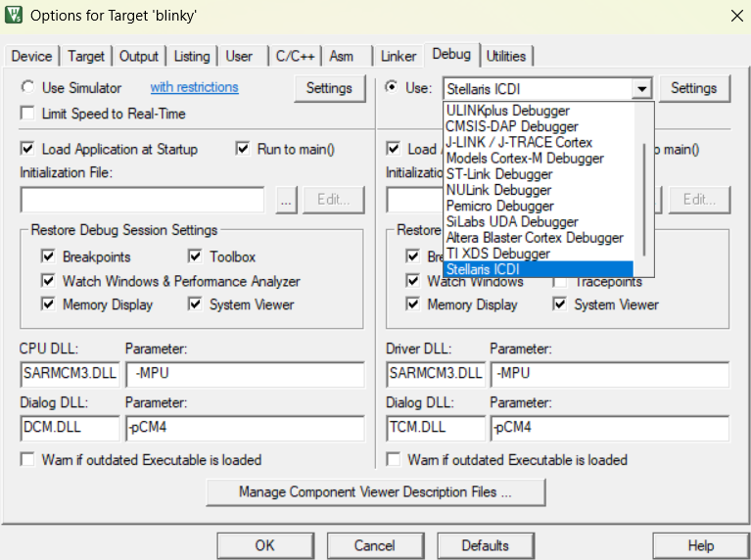Open Manage Component Viewer Description Files
Viewport: 751px width, 560px height.
click(x=376, y=492)
